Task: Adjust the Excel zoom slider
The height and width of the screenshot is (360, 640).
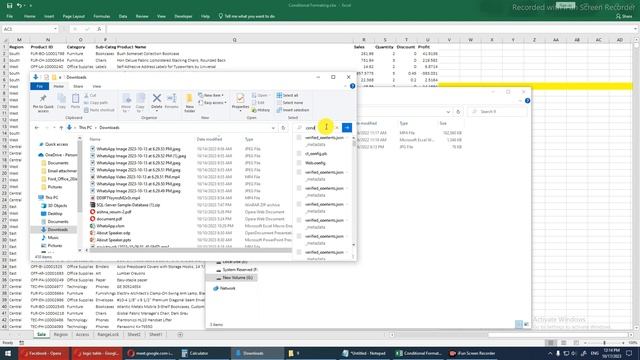Action: (x=605, y=343)
